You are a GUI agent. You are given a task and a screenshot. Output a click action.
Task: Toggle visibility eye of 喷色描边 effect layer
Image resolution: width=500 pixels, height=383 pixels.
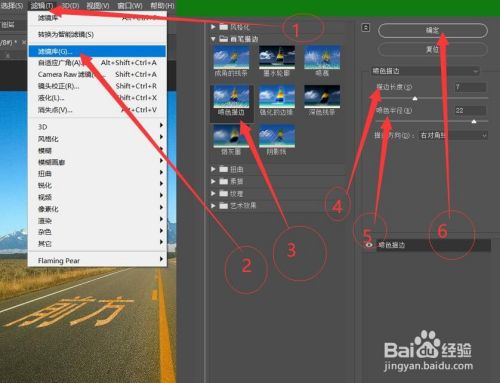369,245
